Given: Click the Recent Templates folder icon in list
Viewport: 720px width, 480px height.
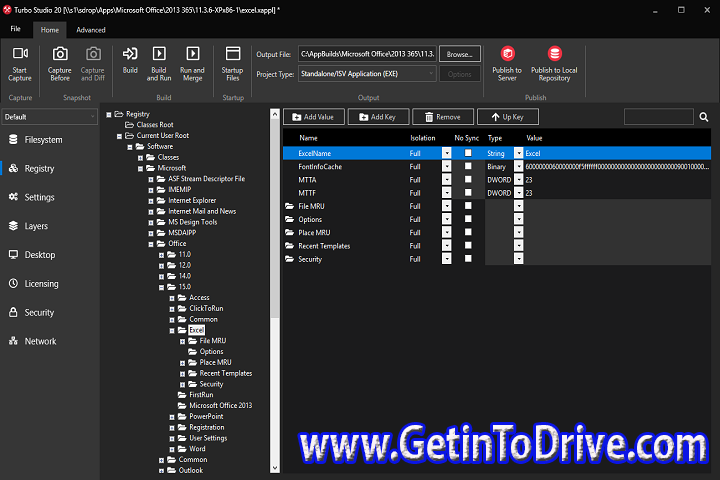Looking at the screenshot, I should coord(289,246).
